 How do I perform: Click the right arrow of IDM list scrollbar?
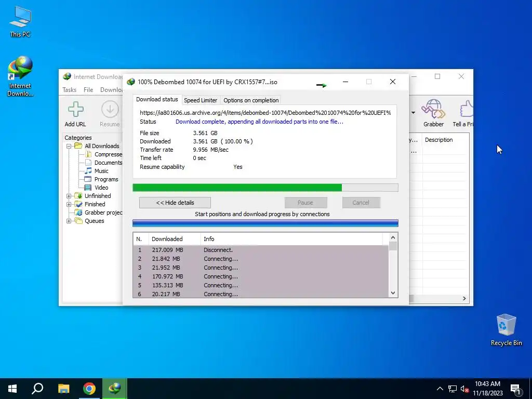(464, 299)
